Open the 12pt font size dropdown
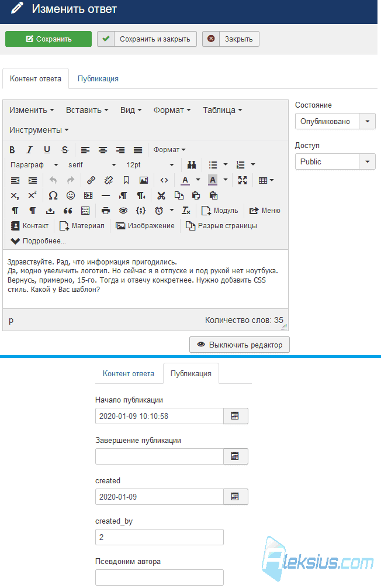Image resolution: width=381 pixels, height=588 pixels. (x=150, y=165)
